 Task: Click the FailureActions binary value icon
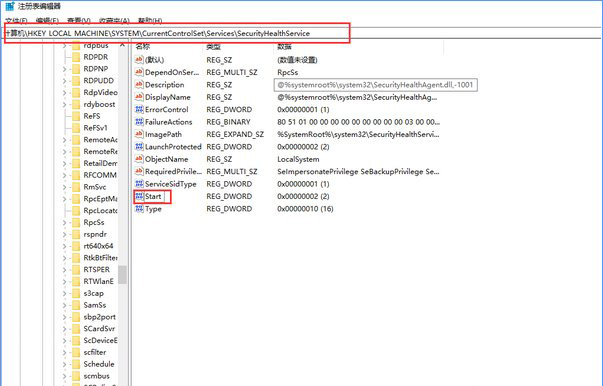139,122
